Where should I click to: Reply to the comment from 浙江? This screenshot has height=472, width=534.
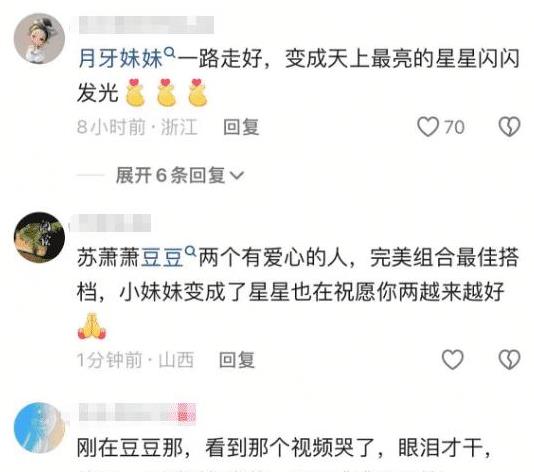tap(241, 127)
